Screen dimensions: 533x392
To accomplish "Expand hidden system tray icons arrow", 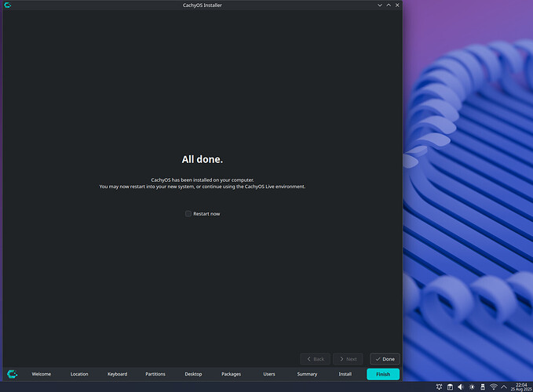I will pos(504,387).
